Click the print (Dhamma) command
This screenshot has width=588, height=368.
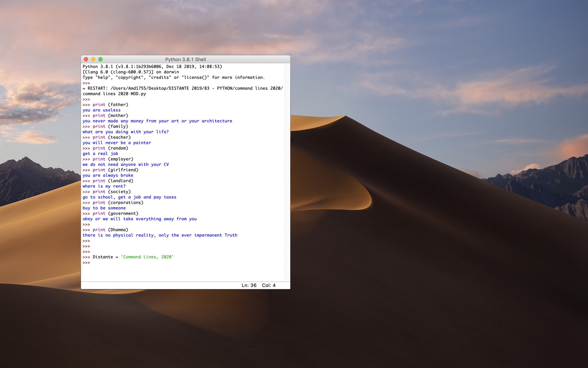110,230
